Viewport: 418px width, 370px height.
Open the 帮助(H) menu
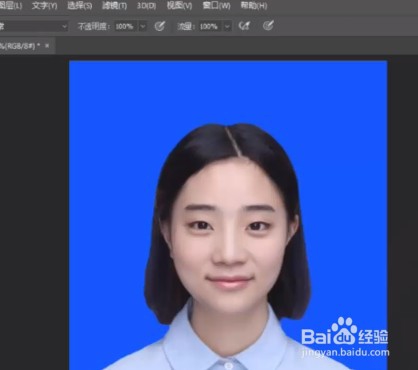point(253,6)
